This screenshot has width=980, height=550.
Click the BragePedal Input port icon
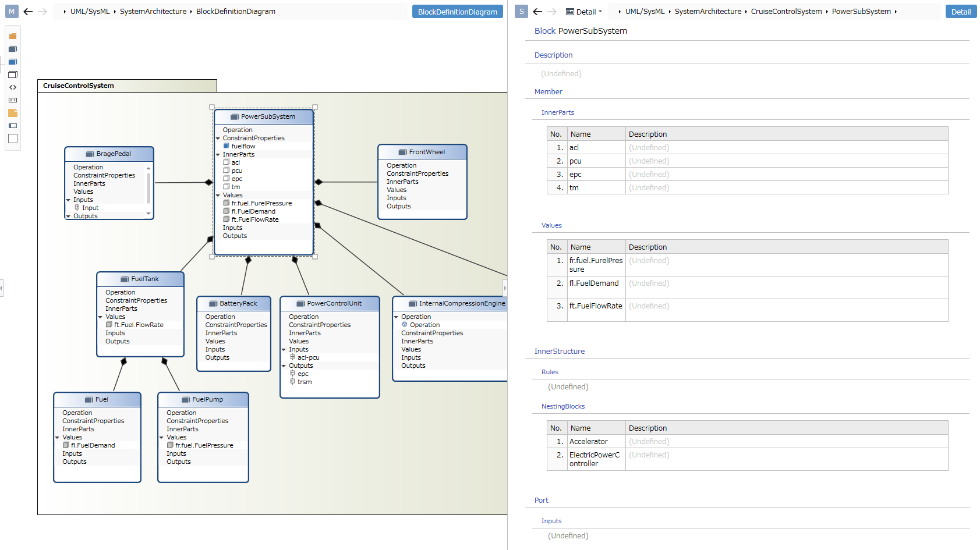pyautogui.click(x=77, y=208)
